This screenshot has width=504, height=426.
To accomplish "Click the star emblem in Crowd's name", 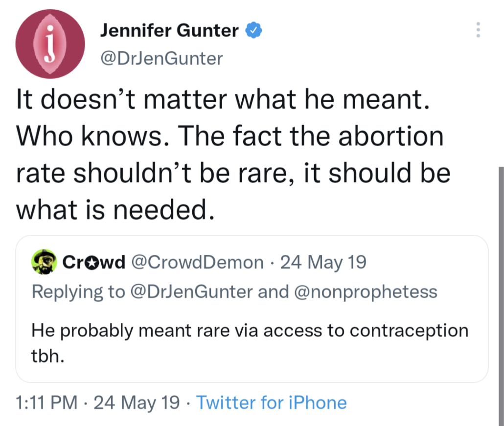I will coord(90,263).
